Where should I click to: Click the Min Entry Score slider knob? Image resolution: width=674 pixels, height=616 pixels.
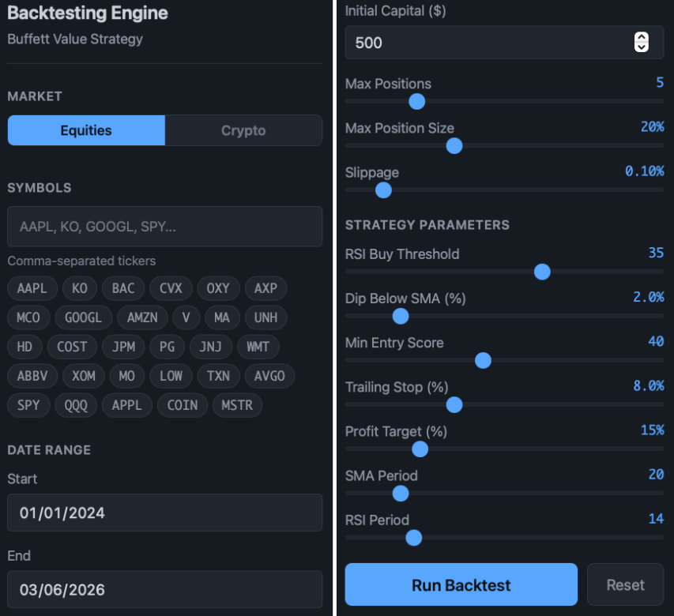pos(484,360)
